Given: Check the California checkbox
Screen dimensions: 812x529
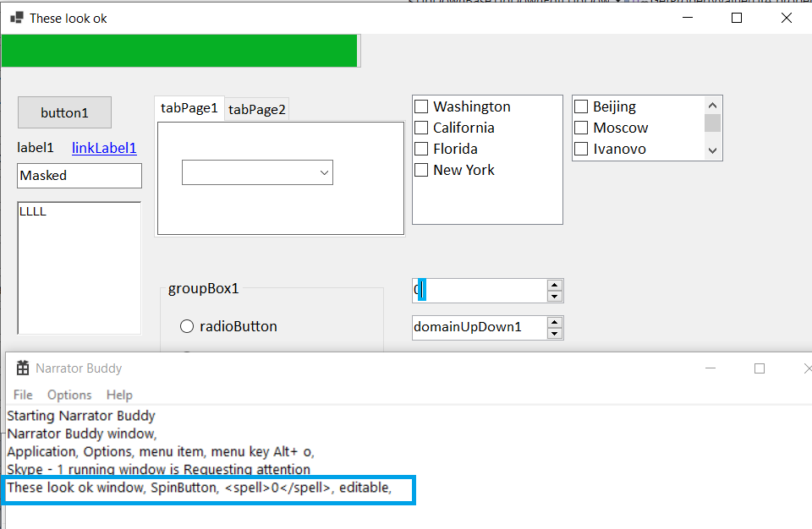Looking at the screenshot, I should tap(421, 128).
